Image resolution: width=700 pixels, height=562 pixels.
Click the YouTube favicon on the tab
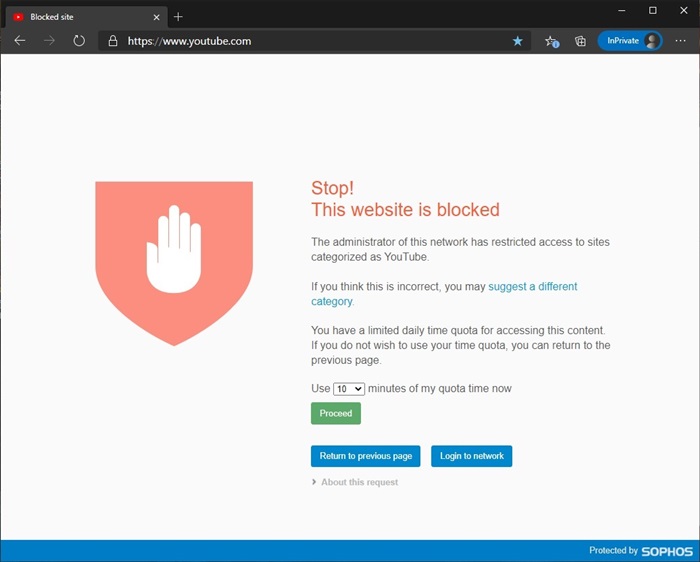click(x=18, y=17)
